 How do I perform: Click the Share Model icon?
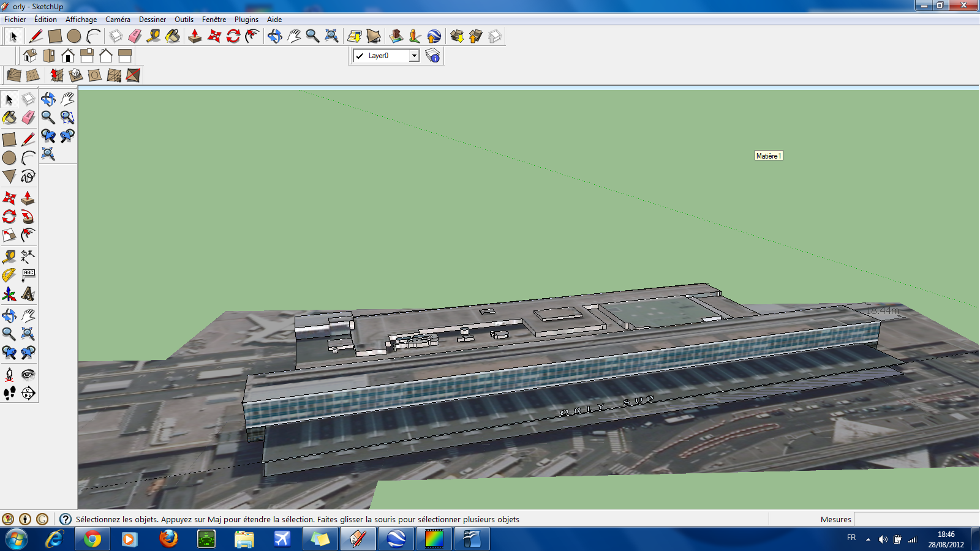pos(476,36)
